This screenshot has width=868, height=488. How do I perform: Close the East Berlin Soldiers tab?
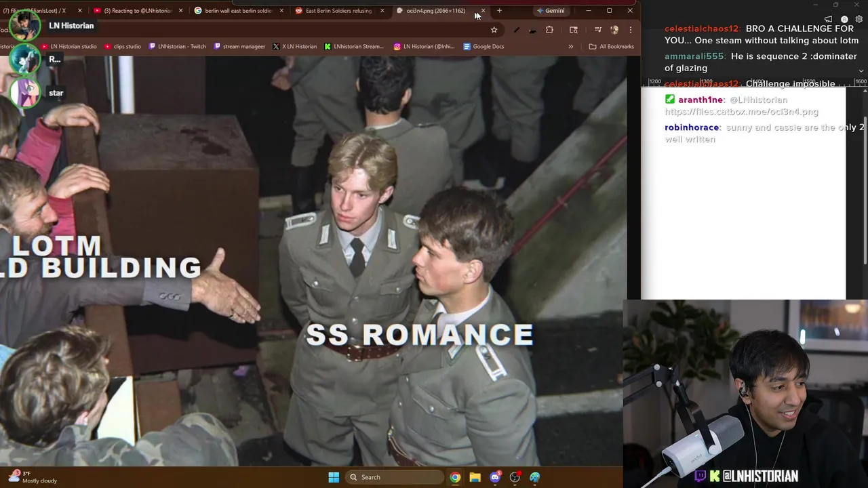tap(382, 11)
